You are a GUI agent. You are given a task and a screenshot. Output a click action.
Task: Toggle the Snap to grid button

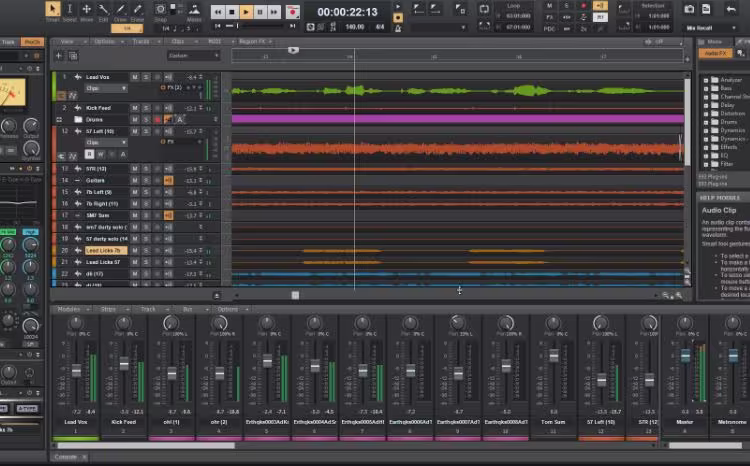coord(160,9)
